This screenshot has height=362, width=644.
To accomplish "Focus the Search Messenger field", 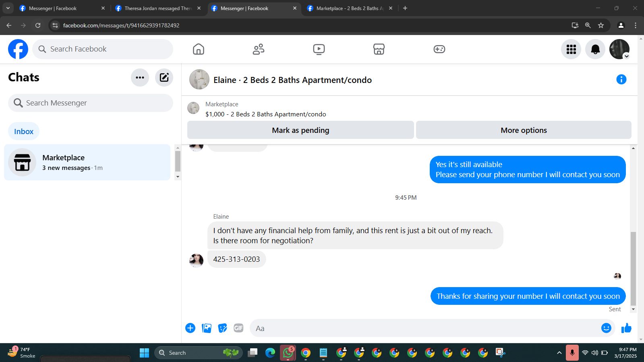I will pos(91,103).
